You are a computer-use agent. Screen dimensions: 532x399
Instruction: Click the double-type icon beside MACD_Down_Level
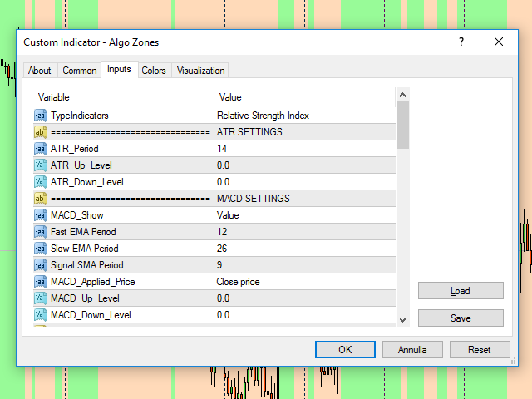(41, 315)
